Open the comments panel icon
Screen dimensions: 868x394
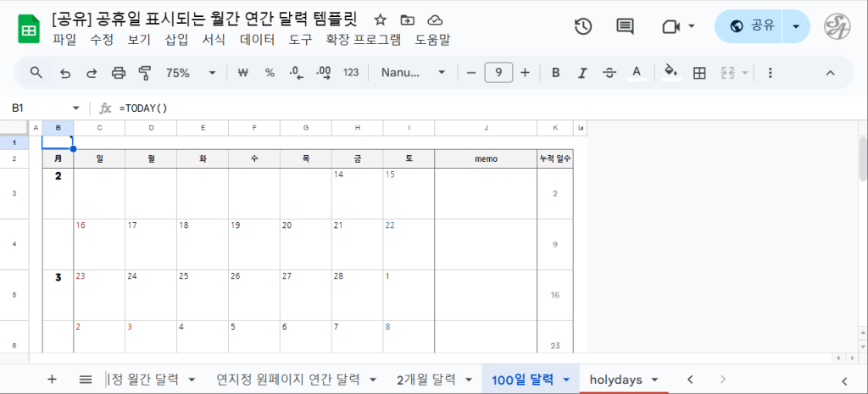point(625,26)
